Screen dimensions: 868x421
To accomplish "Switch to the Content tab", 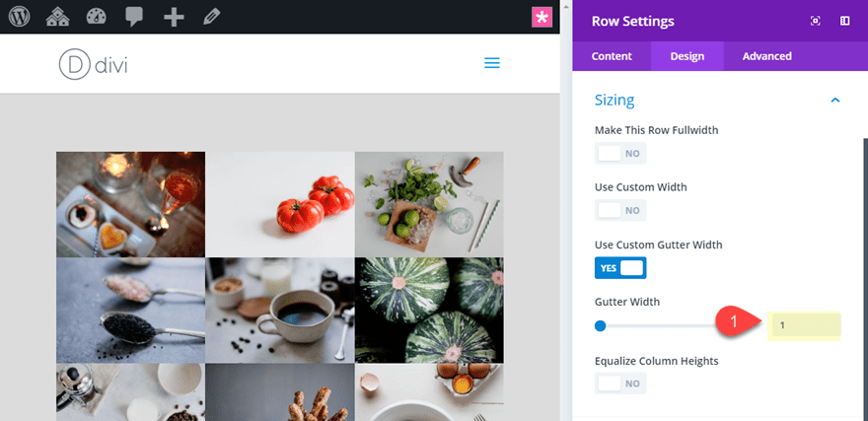I will coord(612,56).
